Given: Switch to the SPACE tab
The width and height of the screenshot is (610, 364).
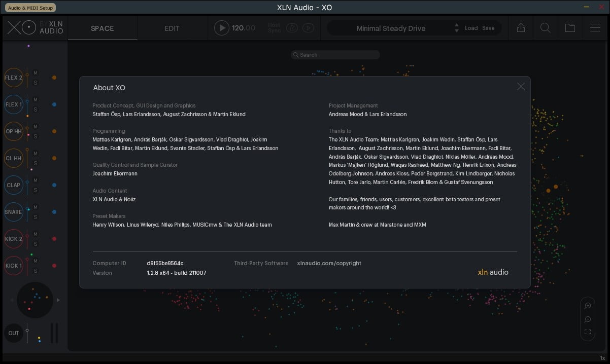Looking at the screenshot, I should [x=103, y=28].
